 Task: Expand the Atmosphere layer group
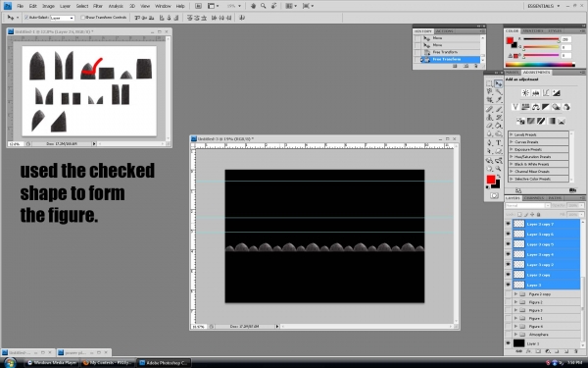point(515,335)
